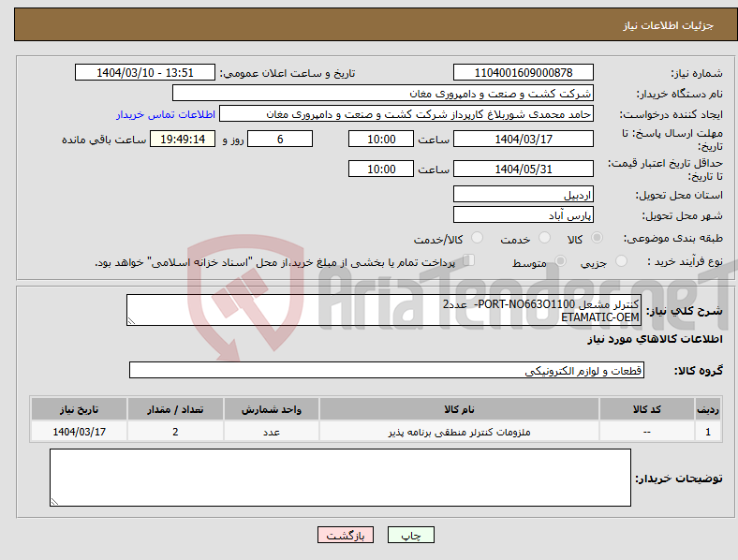Click the چاپ (print) button
The image size is (738, 560).
(x=410, y=535)
